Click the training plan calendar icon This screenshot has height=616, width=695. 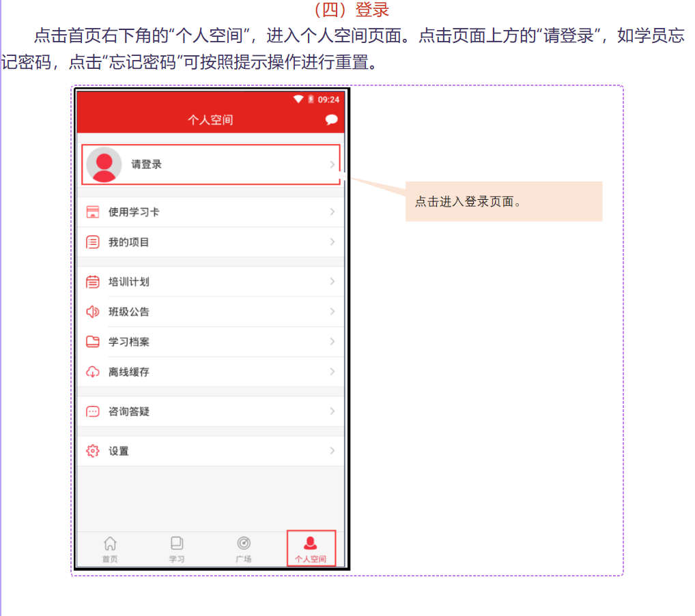[93, 282]
